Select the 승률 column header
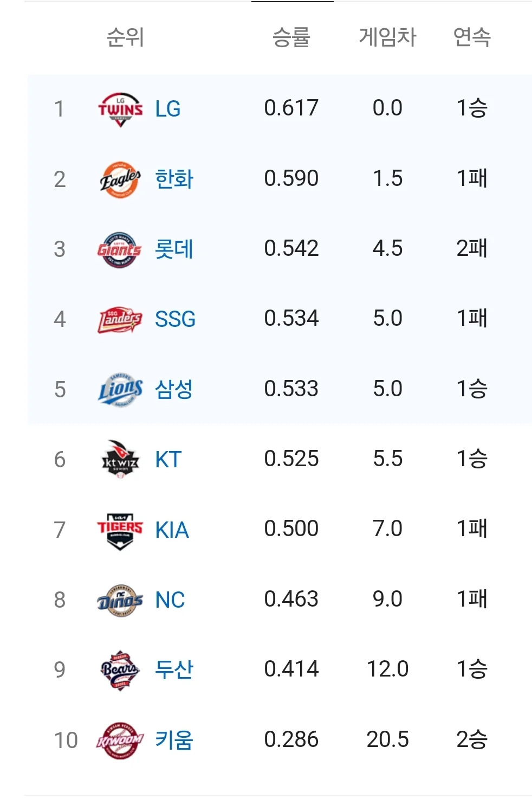Screen dimensions: 532x805 [291, 37]
